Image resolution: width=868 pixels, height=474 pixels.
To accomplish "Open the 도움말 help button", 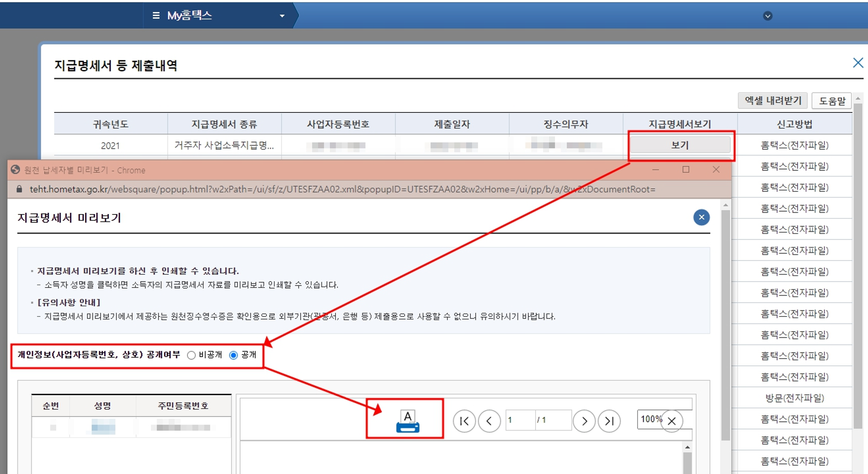I will [832, 101].
